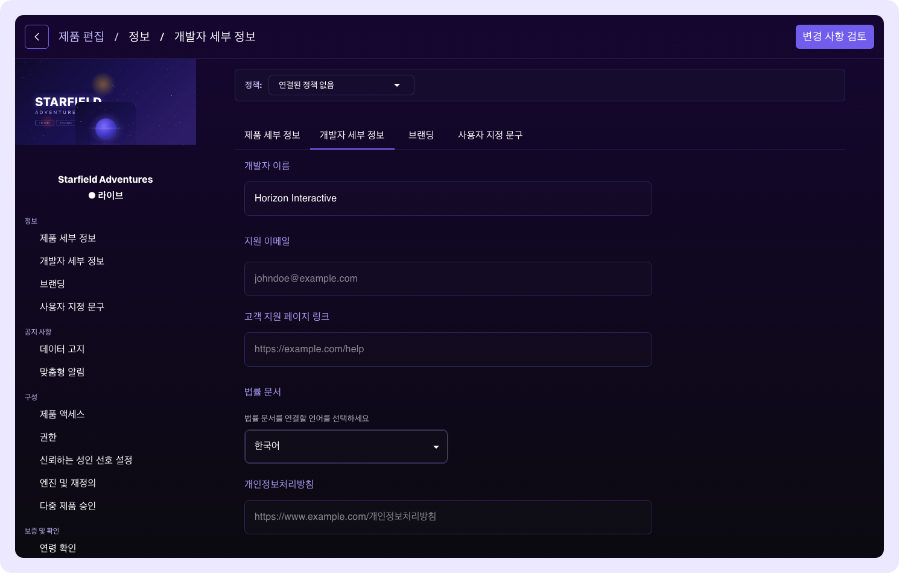Click the back arrow button

37,37
